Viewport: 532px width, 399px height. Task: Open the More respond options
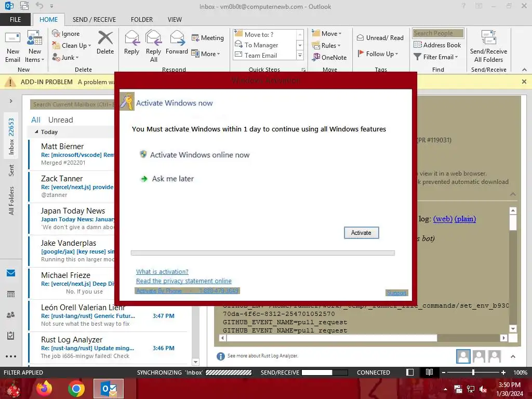point(206,54)
